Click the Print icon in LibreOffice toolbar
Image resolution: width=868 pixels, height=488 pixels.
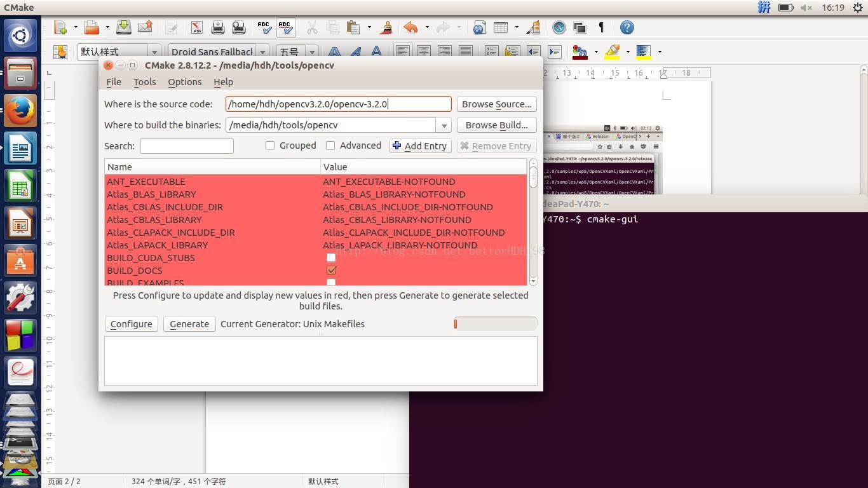tap(218, 27)
